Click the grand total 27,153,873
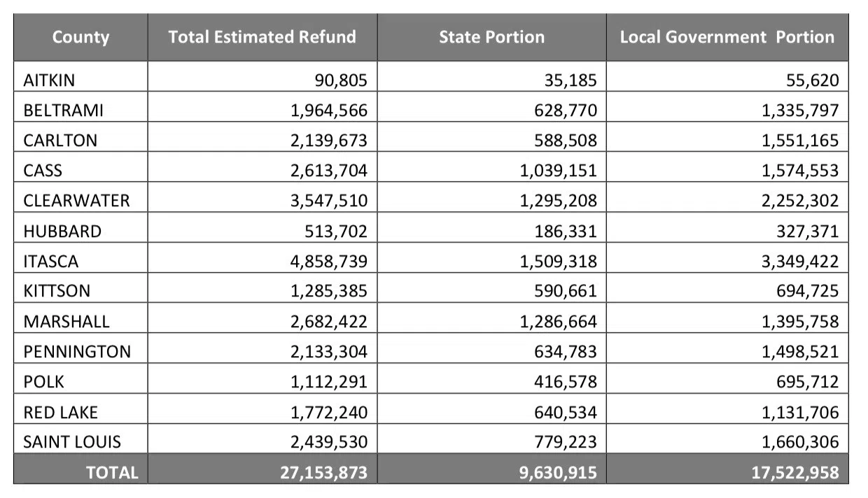This screenshot has width=868, height=498. 323,473
